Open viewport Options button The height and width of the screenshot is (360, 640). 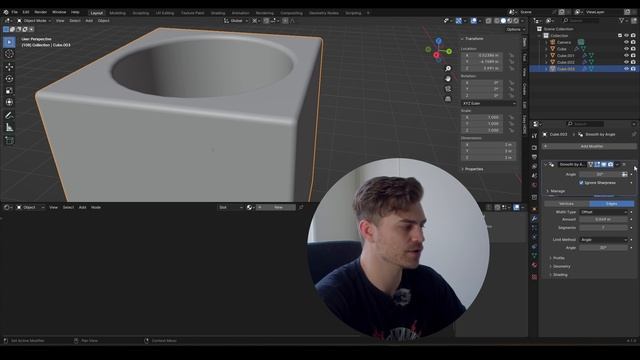click(x=516, y=29)
